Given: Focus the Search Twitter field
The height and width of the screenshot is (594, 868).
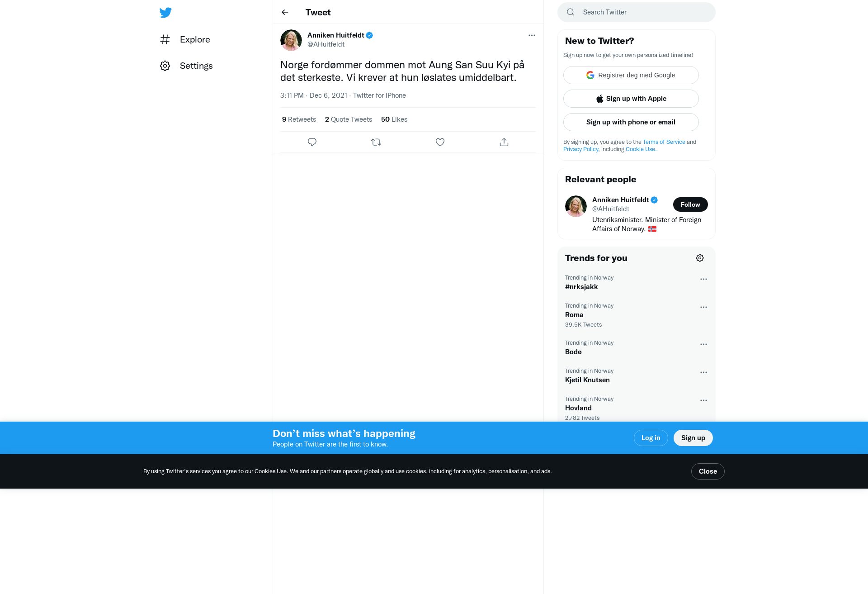Looking at the screenshot, I should coord(637,12).
